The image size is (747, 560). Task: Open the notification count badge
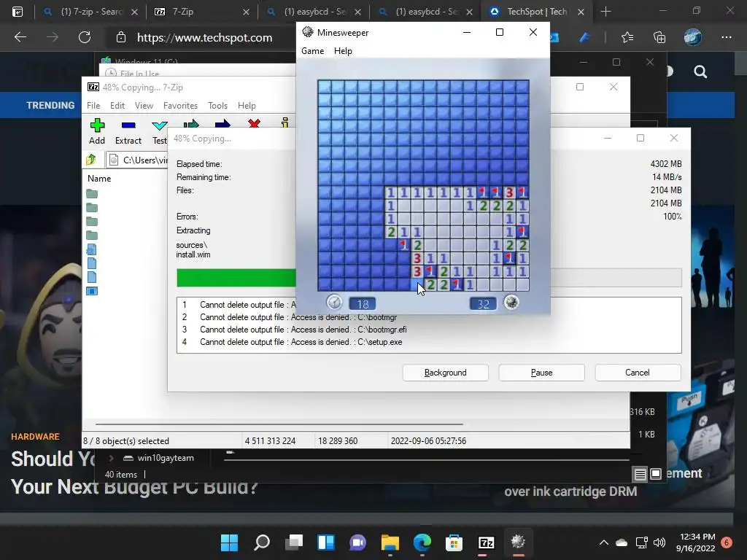pos(727,542)
